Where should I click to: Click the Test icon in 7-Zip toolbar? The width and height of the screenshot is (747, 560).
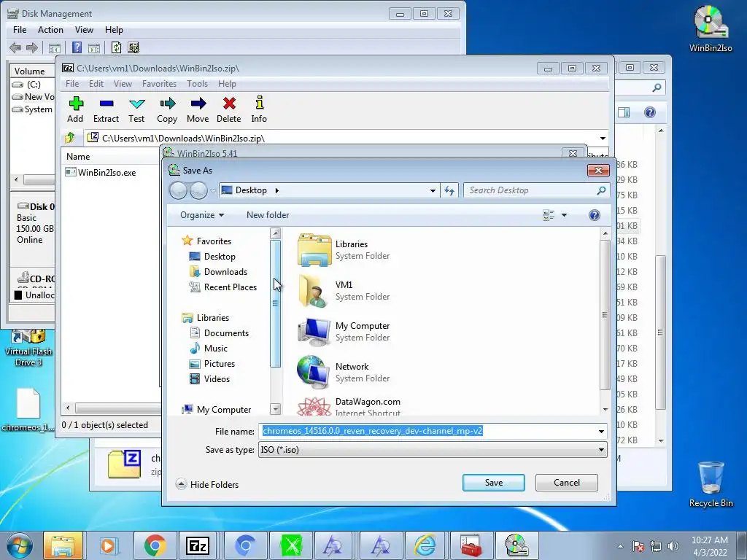pos(136,104)
